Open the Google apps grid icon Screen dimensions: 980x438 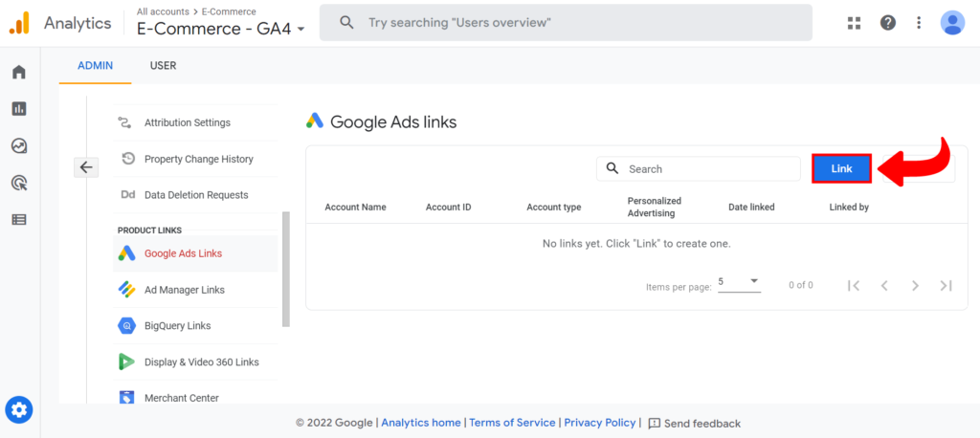[x=855, y=23]
